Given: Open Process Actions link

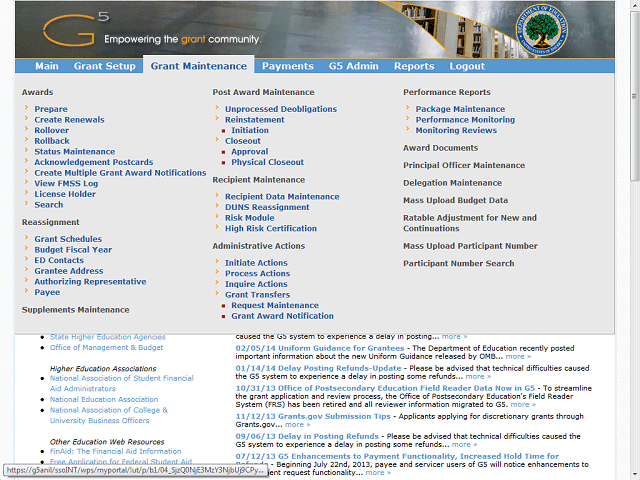Looking at the screenshot, I should pos(257,273).
